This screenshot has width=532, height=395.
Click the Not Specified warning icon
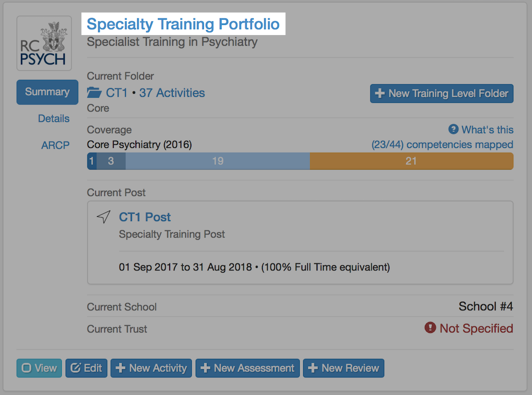430,328
